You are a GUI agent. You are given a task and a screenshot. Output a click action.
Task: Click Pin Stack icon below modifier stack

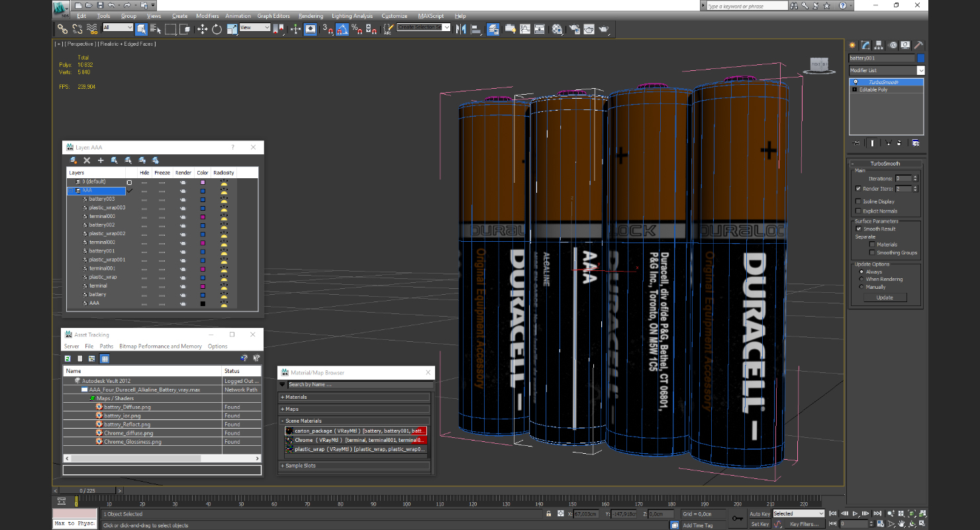856,142
